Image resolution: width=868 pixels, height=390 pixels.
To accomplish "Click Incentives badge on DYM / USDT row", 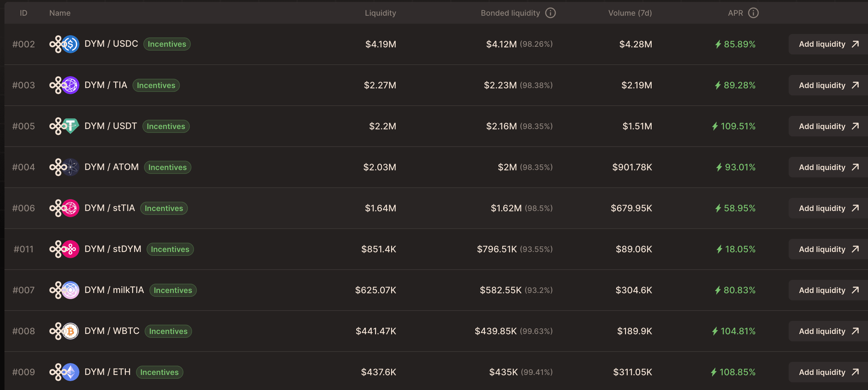I will 166,126.
